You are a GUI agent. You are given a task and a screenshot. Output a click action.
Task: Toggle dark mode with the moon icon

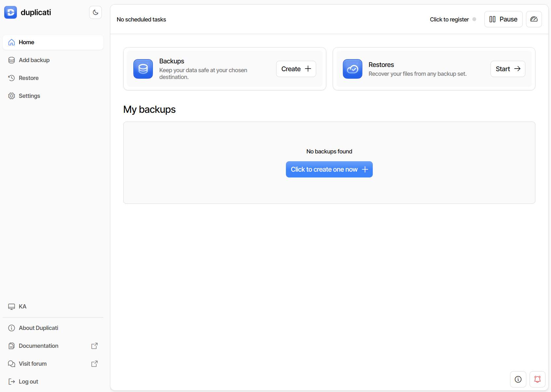[95, 12]
